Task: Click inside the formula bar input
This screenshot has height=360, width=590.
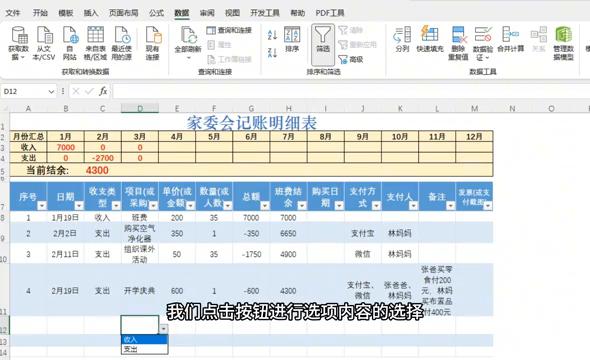Action: point(350,91)
